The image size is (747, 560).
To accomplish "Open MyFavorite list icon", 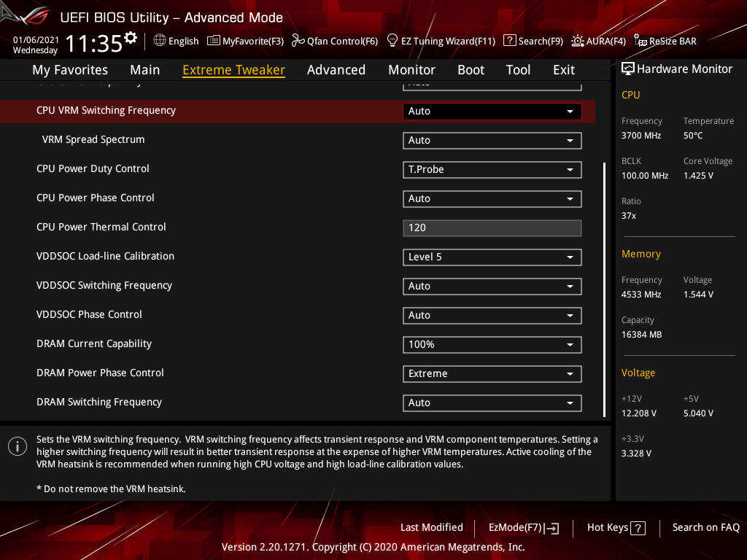I will pos(214,41).
